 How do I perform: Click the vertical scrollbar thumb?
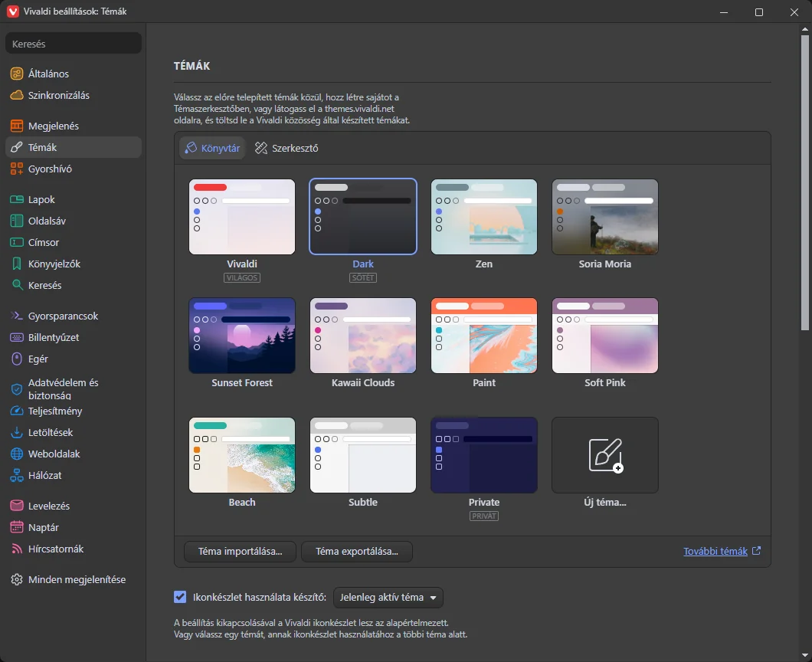tap(804, 182)
